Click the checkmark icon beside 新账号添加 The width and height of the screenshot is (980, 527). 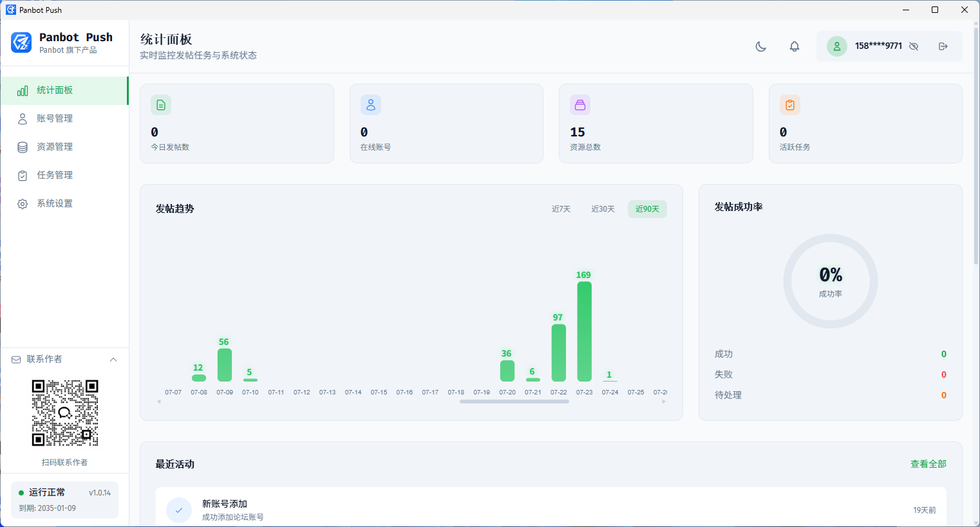[x=179, y=510]
